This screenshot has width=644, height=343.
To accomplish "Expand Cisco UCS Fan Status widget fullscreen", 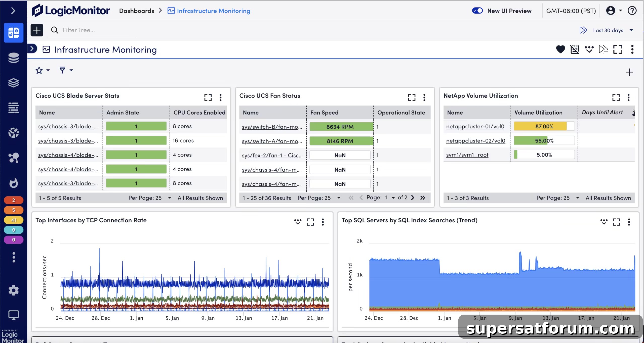I will (412, 97).
